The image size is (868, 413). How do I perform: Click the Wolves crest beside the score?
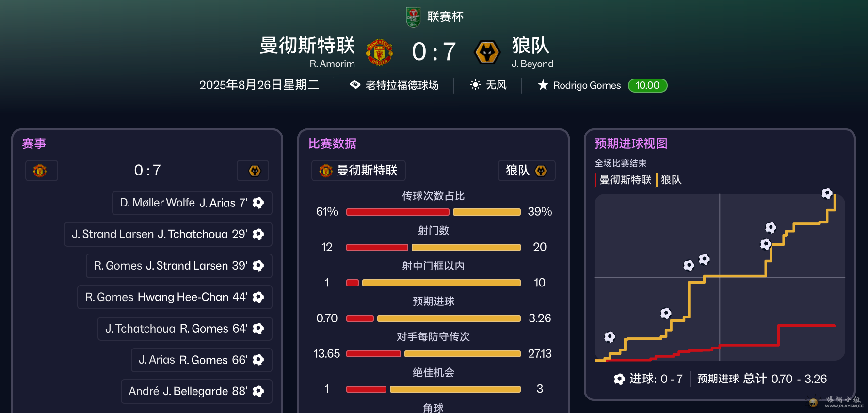point(487,52)
